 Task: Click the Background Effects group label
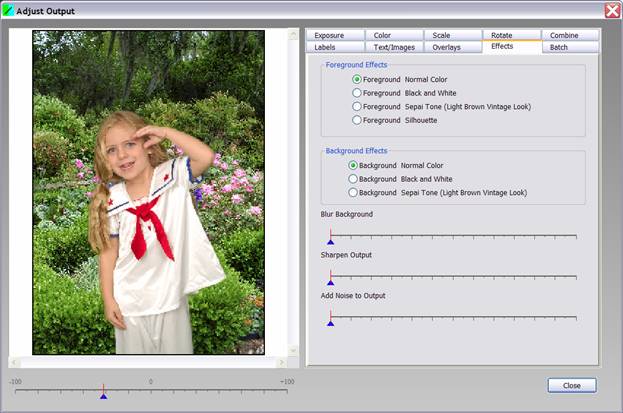tap(356, 151)
